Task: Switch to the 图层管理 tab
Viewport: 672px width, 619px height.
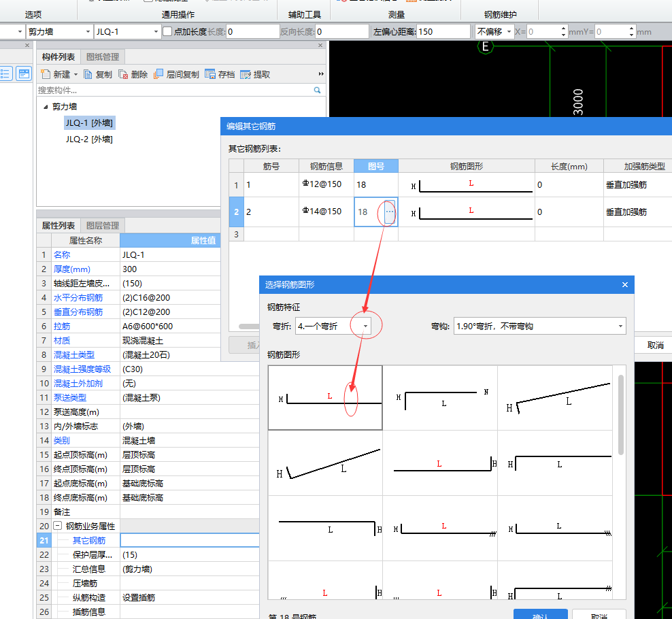Action: tap(103, 225)
